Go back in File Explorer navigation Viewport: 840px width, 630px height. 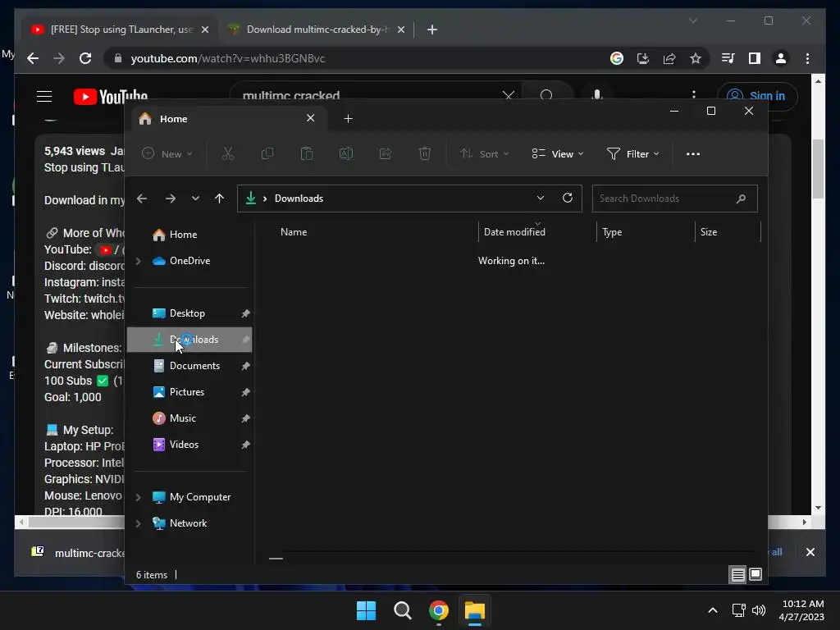coord(142,199)
